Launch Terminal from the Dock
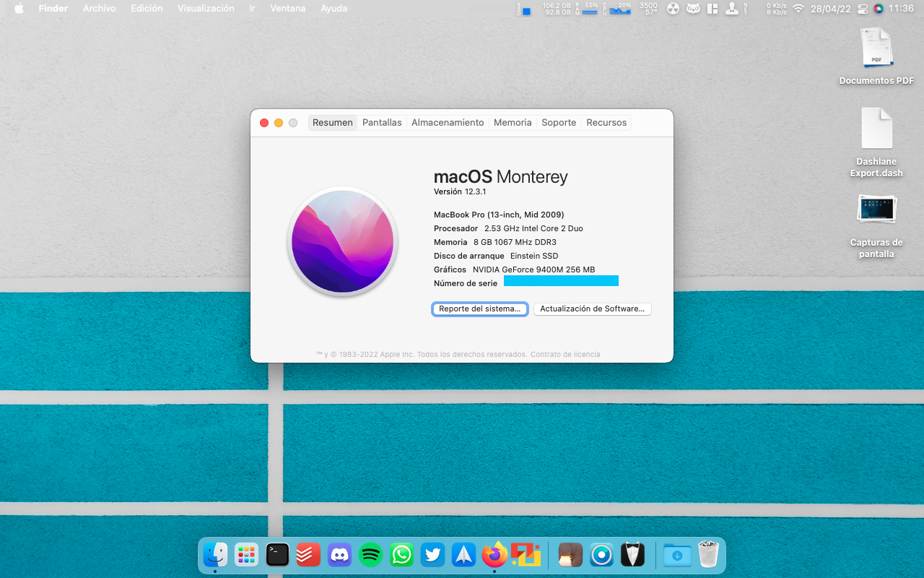 277,555
